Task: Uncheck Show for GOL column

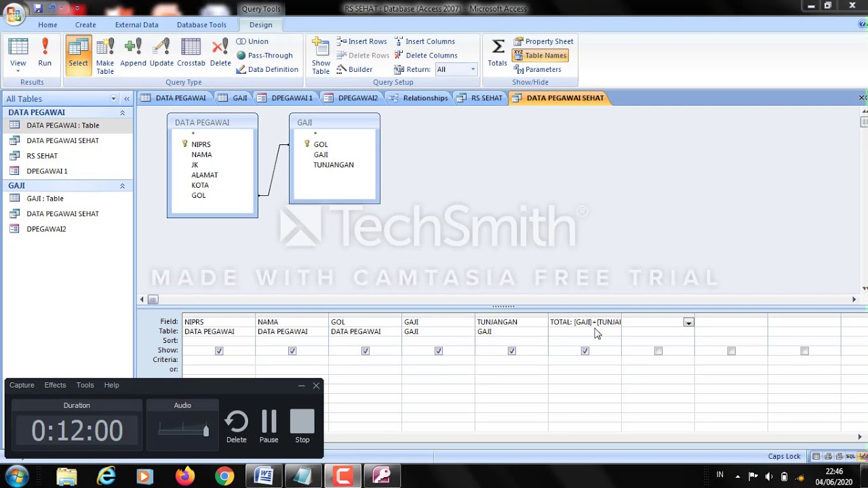Action: pos(366,351)
